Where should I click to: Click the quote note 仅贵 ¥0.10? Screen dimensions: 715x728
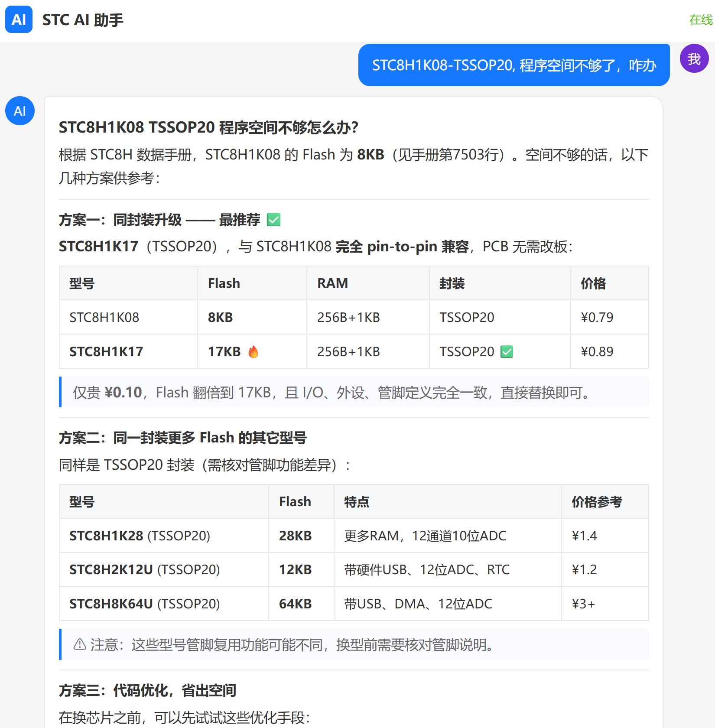pos(354,392)
